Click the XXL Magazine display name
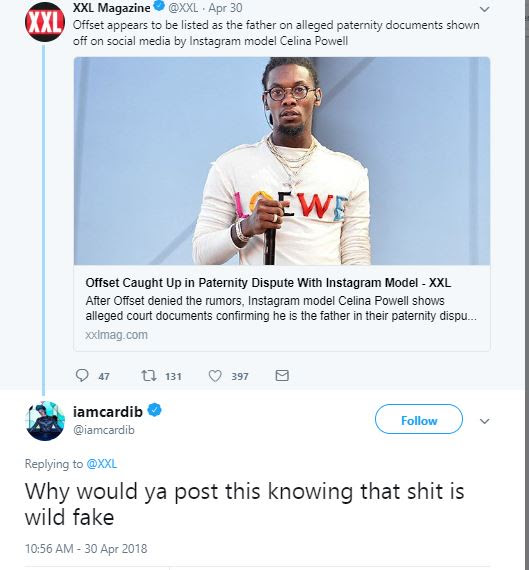This screenshot has width=529, height=570. (111, 8)
